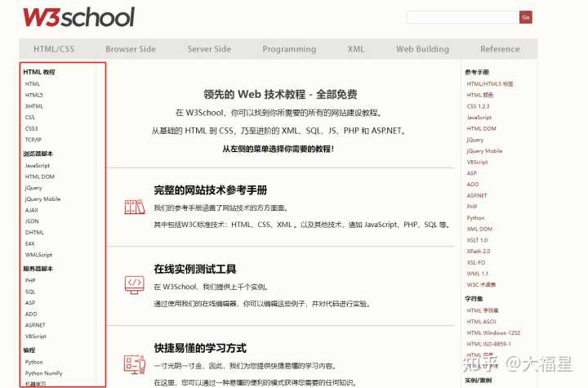Open ADO tutorial in left sidebar

tap(31, 314)
